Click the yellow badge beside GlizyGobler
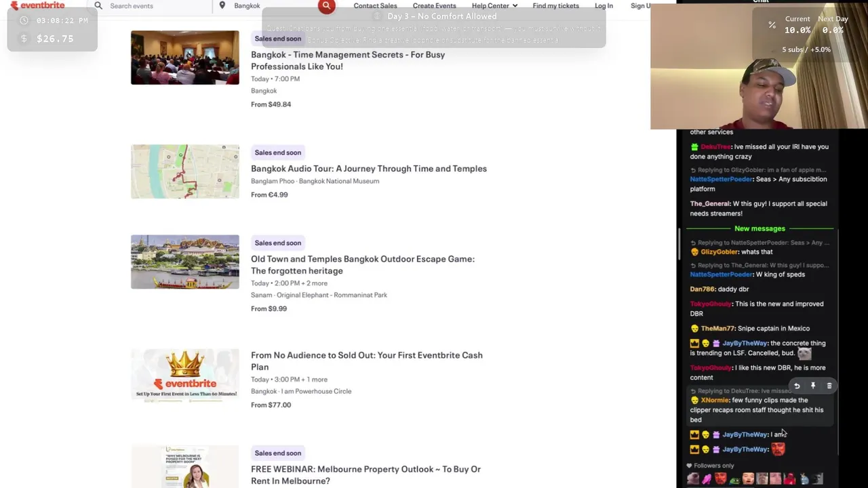 pos(694,252)
